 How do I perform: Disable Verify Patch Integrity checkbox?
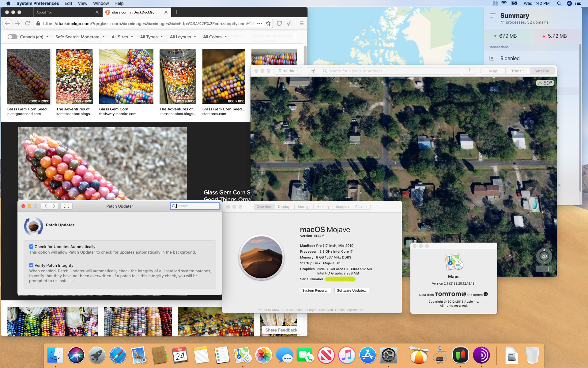31,265
